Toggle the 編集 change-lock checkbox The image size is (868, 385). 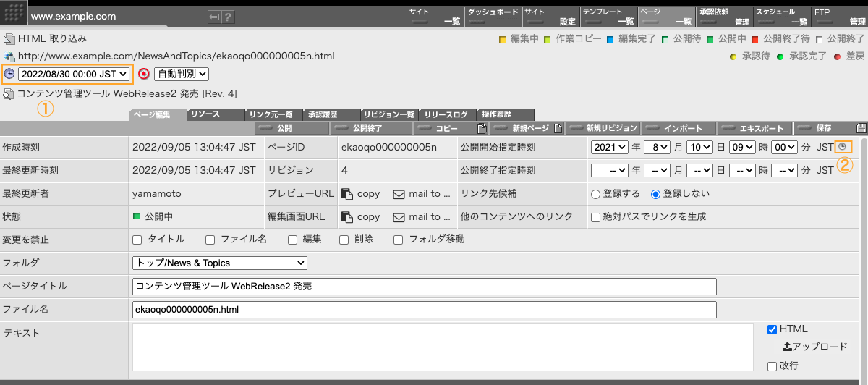(x=293, y=240)
